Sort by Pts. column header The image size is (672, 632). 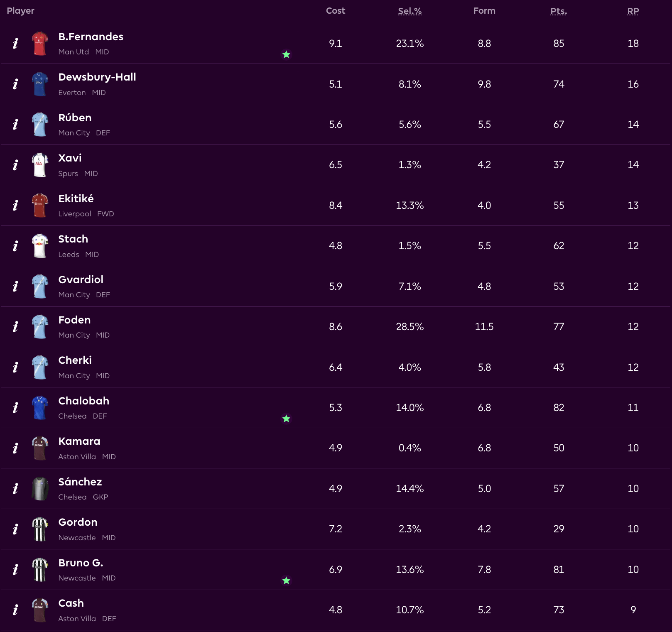point(559,11)
